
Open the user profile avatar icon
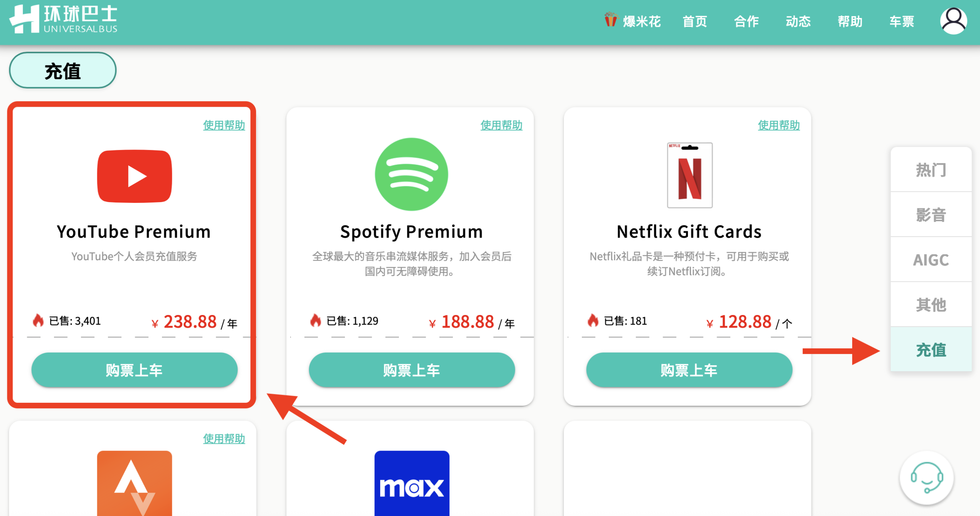(x=953, y=21)
